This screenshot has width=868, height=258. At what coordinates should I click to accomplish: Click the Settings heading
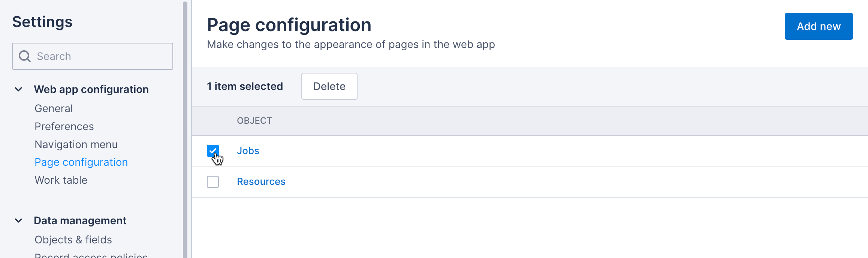coord(42,22)
